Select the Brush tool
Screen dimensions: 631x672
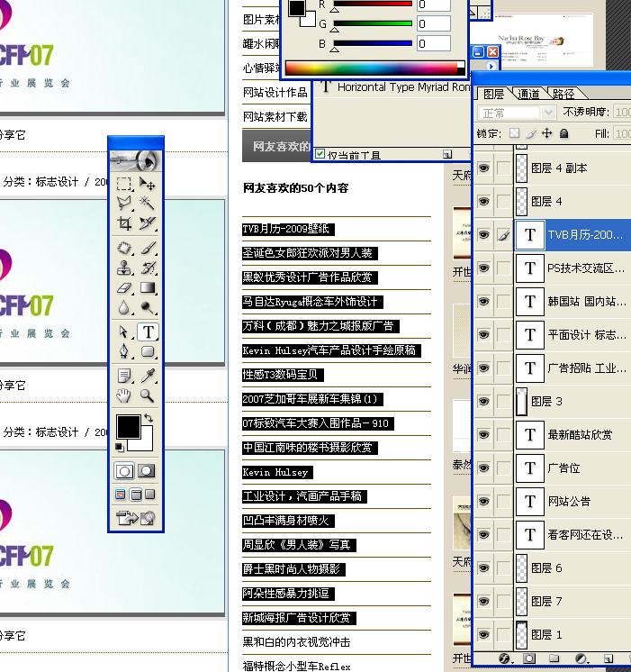tap(148, 248)
